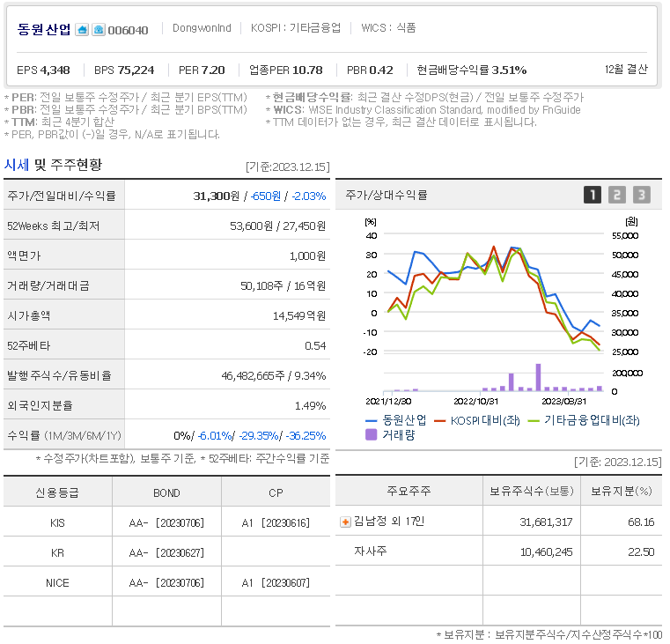Switch to chart tab 3

click(641, 195)
